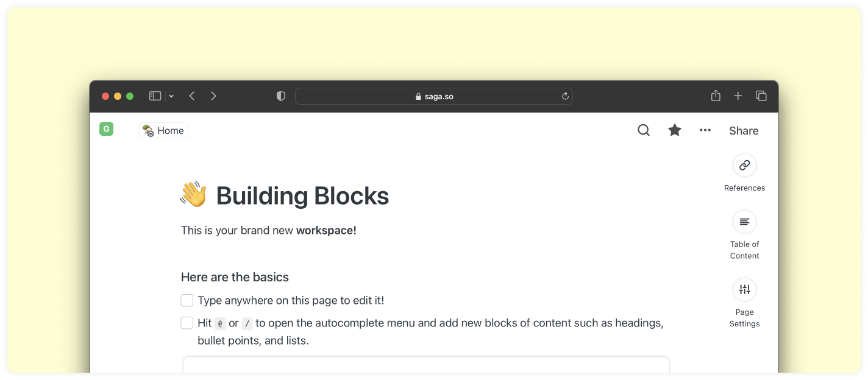The width and height of the screenshot is (868, 380).
Task: Open the three-dot more options menu
Action: (705, 130)
